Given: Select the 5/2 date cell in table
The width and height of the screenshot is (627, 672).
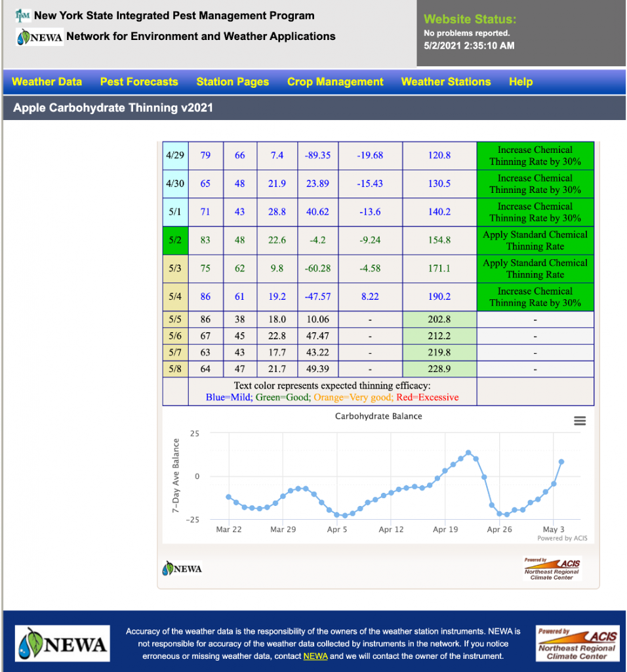Looking at the screenshot, I should tap(175, 240).
